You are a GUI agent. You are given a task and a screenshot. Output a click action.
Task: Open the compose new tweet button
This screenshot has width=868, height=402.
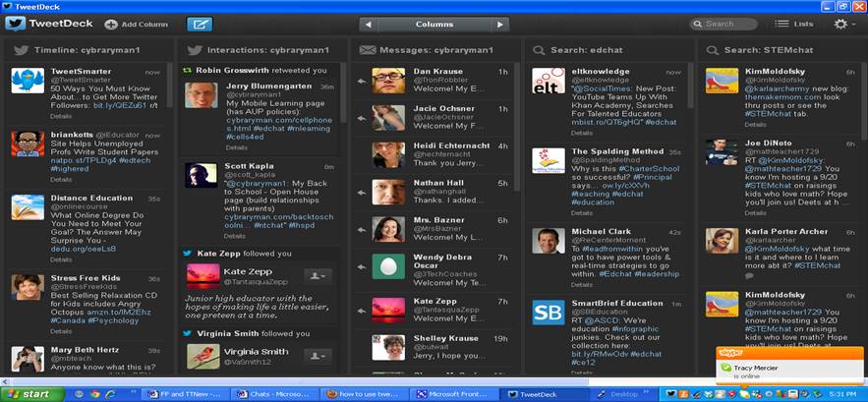point(200,25)
